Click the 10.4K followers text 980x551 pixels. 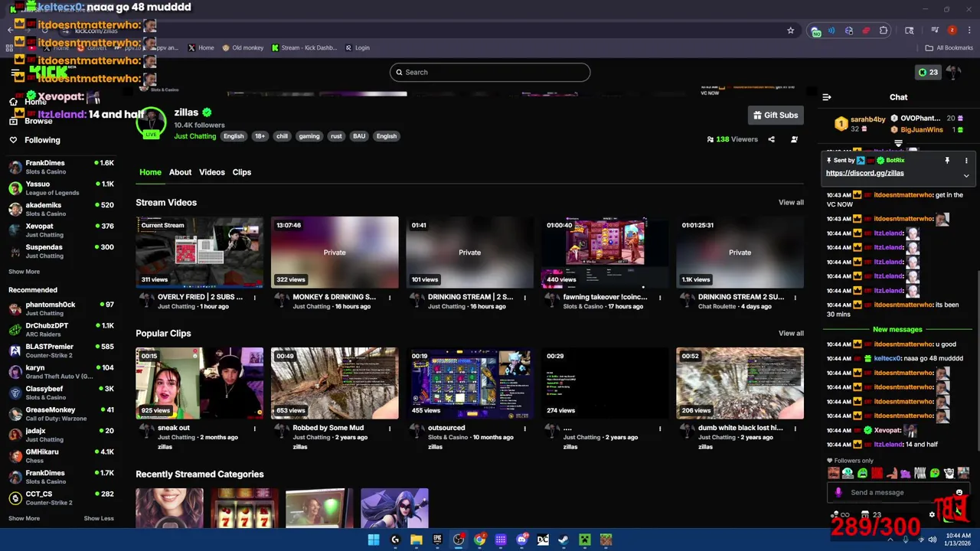(199, 125)
